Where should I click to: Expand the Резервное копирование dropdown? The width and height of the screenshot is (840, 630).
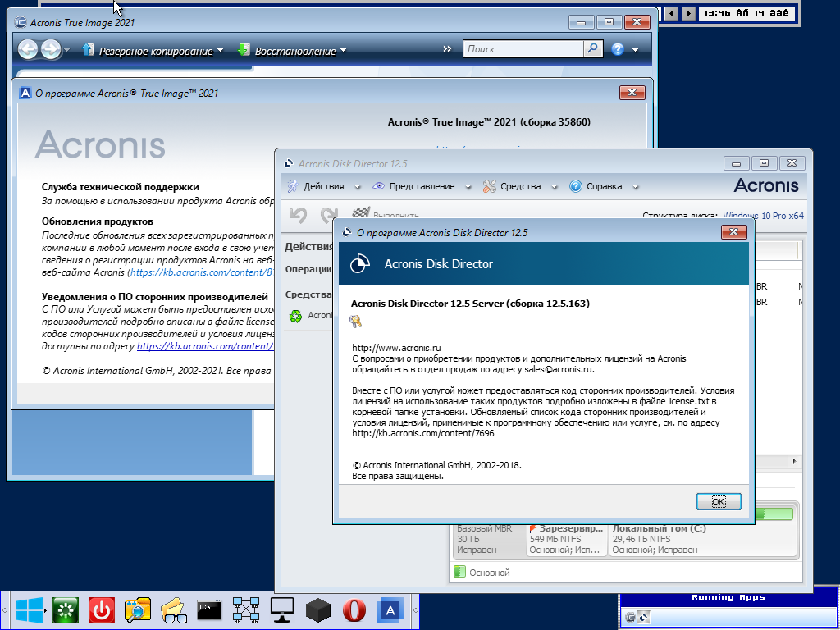pos(220,51)
